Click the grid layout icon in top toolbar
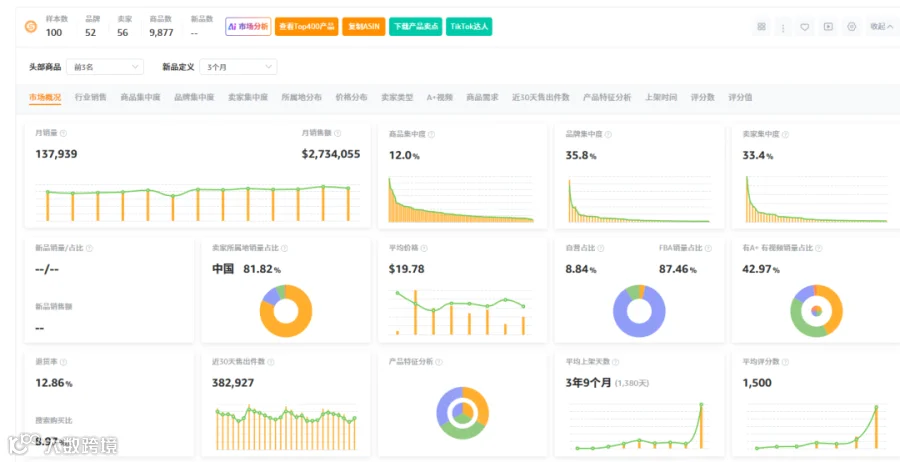The height and width of the screenshot is (462, 900). click(x=761, y=26)
